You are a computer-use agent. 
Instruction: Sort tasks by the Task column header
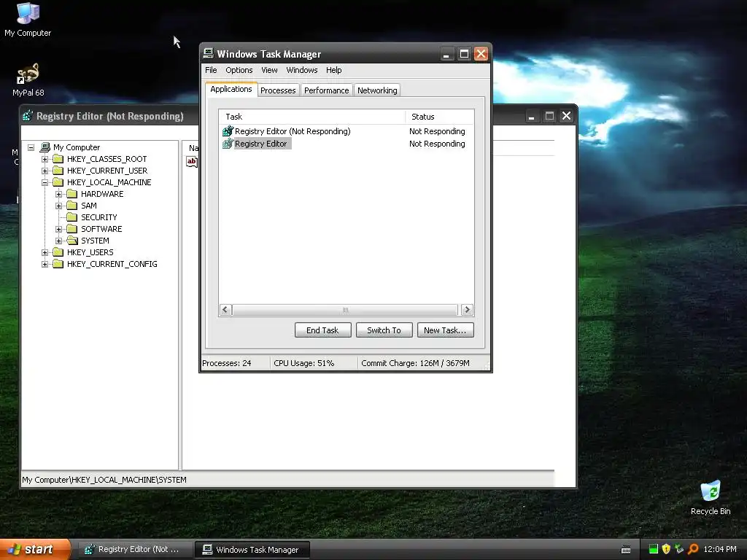pos(312,117)
